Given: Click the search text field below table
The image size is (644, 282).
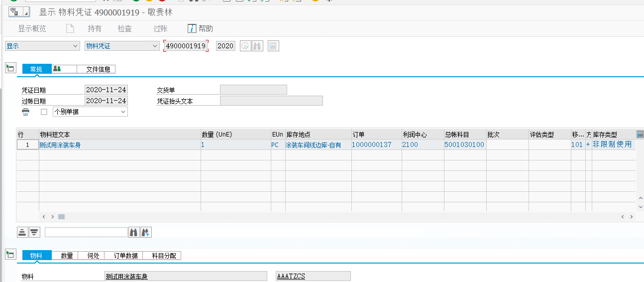Looking at the screenshot, I should 86,232.
